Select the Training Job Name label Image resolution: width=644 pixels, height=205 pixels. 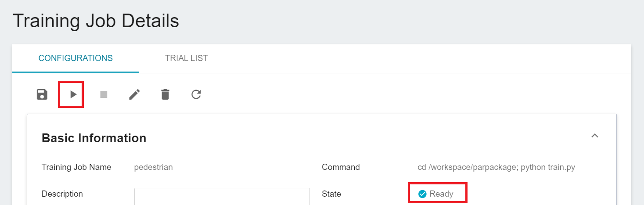[x=76, y=167]
